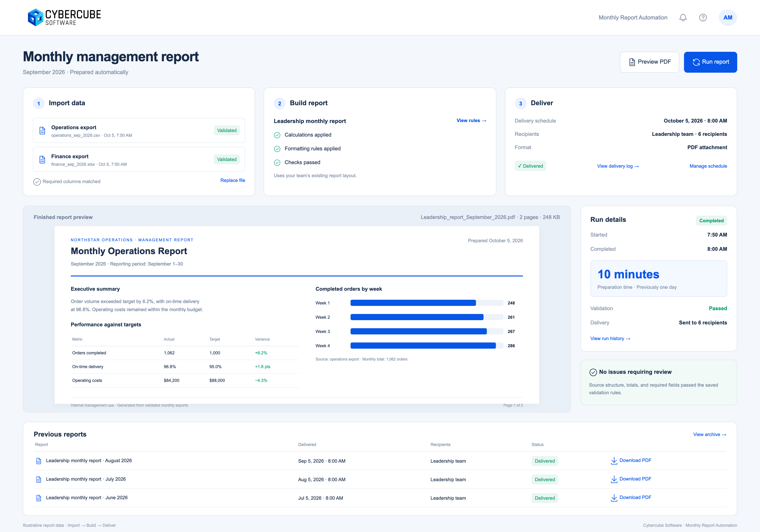This screenshot has width=760, height=532.
Task: Click download arrow icon for June 2026
Action: pyautogui.click(x=614, y=498)
